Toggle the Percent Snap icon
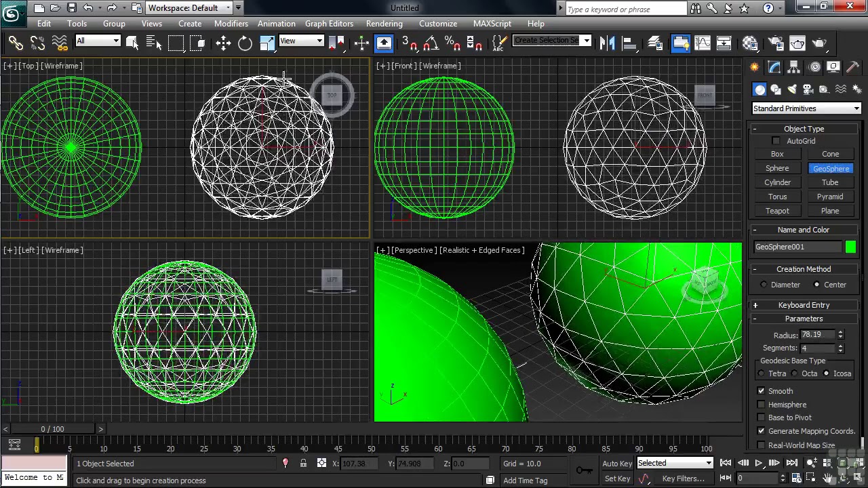 click(x=452, y=43)
